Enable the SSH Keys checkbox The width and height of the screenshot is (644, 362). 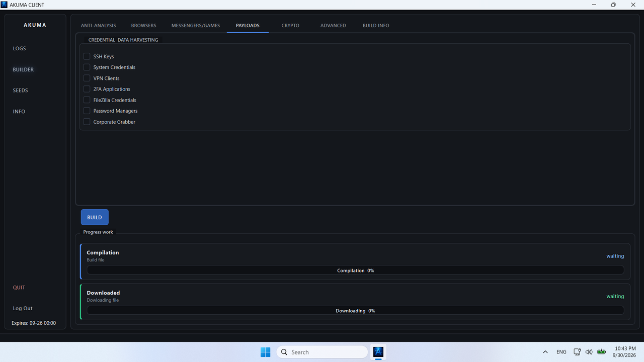87,56
